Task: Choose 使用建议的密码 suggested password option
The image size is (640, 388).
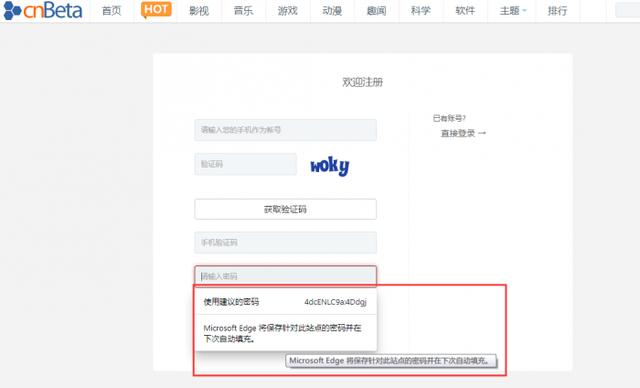Action: pyautogui.click(x=285, y=302)
